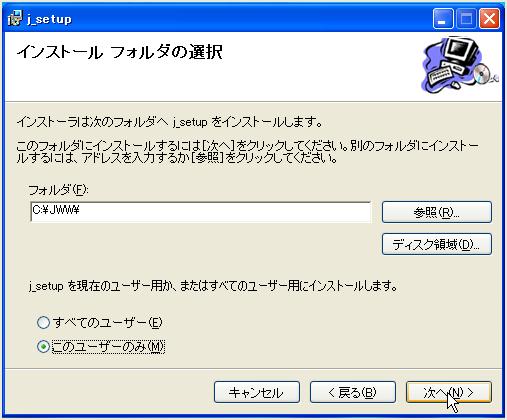Viewport: 507px width, 420px height.
Task: Click the すべてのユーザー(E) label text
Action: pyautogui.click(x=107, y=323)
